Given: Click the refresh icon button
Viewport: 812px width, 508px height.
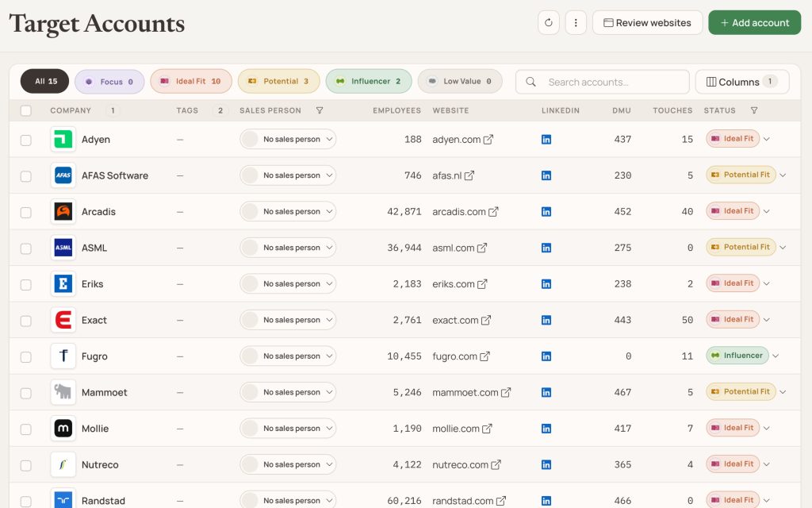Looking at the screenshot, I should coord(549,23).
